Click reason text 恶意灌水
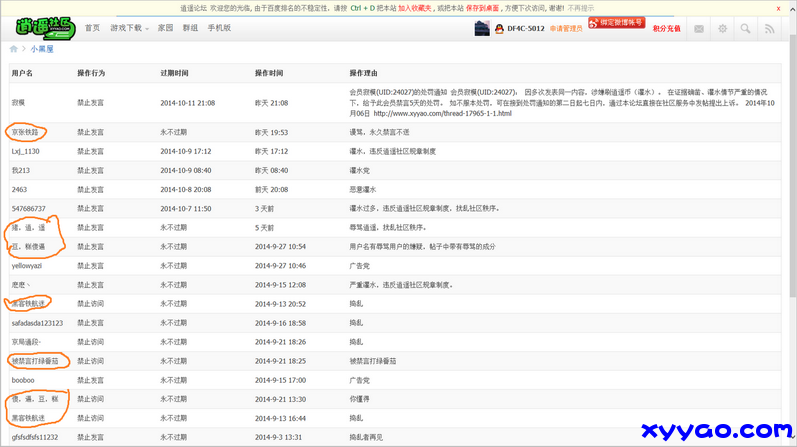 (x=363, y=189)
